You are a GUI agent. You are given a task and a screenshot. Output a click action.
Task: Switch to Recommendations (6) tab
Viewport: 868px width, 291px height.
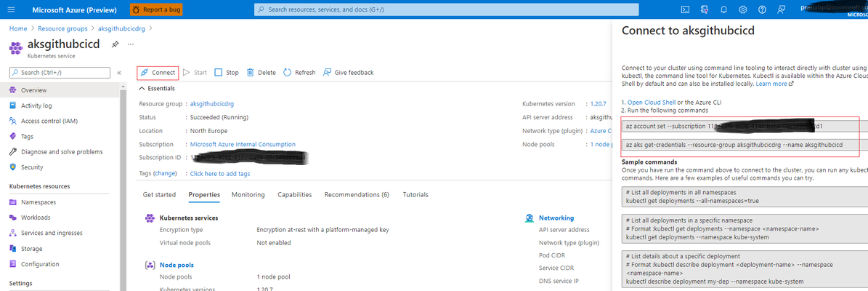click(x=357, y=194)
